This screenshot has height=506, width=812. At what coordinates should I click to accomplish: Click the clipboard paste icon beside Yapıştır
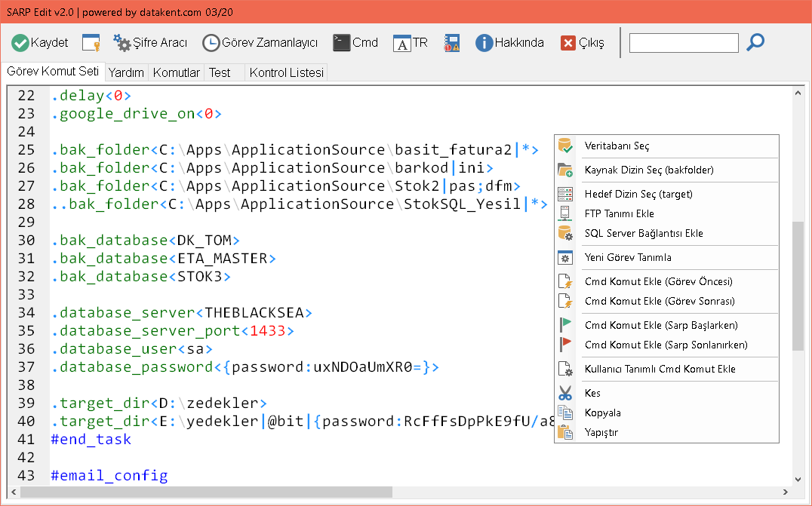pos(565,433)
